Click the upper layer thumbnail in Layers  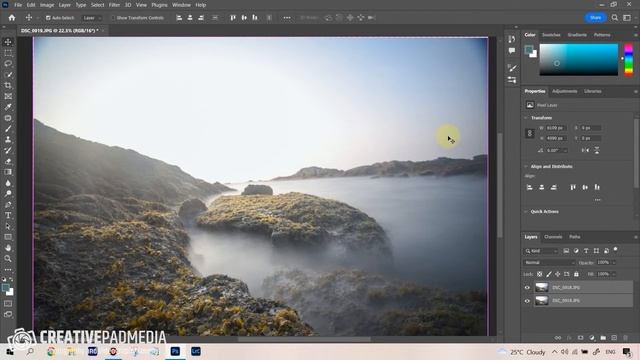pyautogui.click(x=542, y=288)
